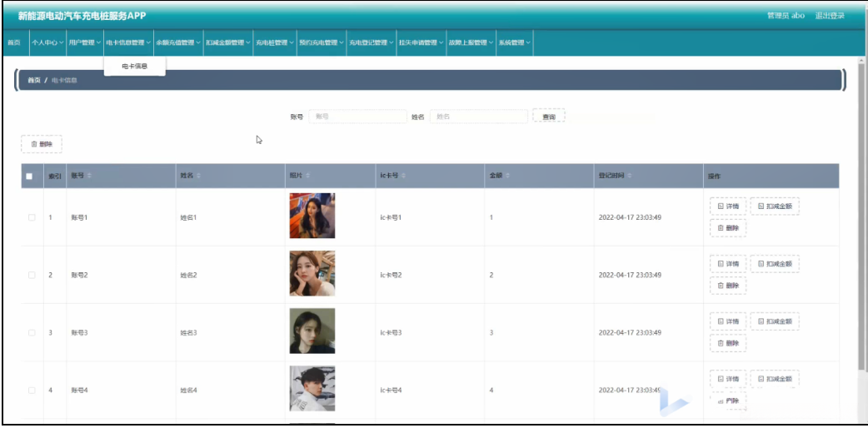Sort by the ic卡号 column sort icon
The image size is (868, 428).
tap(403, 176)
